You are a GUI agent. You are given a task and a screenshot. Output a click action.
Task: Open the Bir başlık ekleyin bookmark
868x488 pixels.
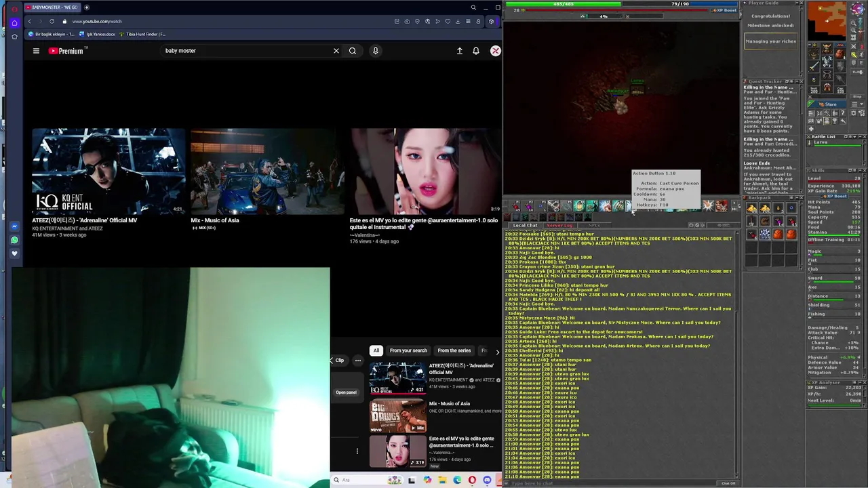(x=52, y=34)
